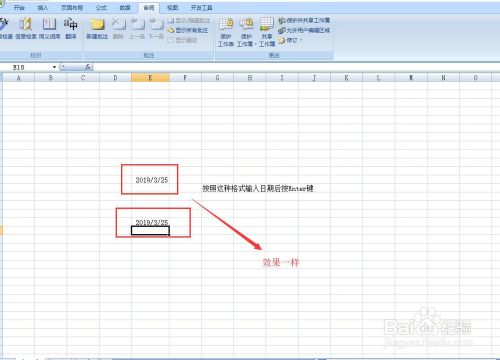Go to the previous comment (上一条)
The image size is (500, 360).
click(x=137, y=28)
